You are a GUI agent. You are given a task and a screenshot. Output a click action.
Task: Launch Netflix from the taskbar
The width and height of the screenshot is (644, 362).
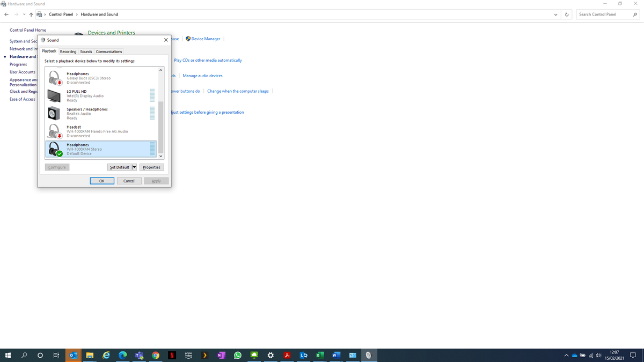pyautogui.click(x=172, y=355)
